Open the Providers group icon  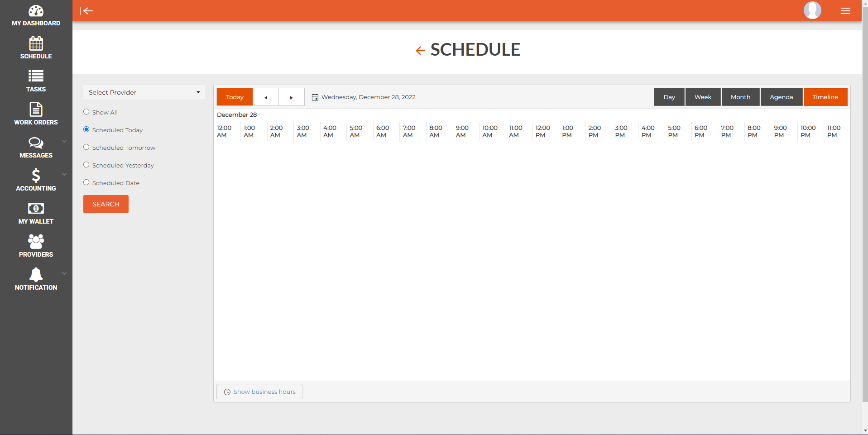pyautogui.click(x=36, y=242)
